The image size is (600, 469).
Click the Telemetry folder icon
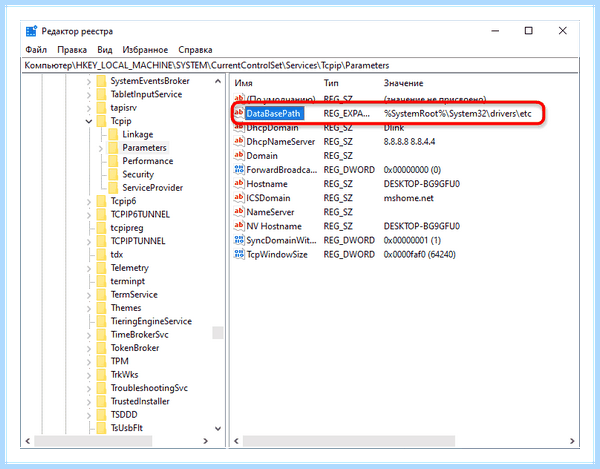[101, 268]
